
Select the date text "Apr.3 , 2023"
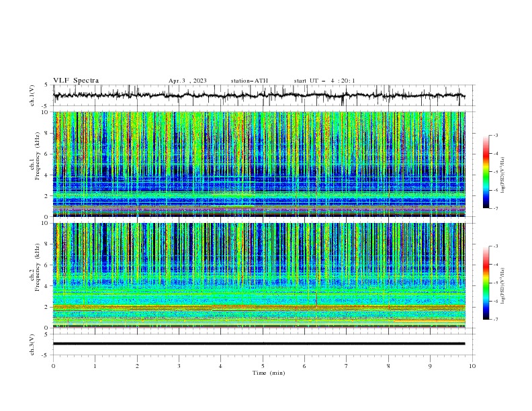tap(187, 81)
